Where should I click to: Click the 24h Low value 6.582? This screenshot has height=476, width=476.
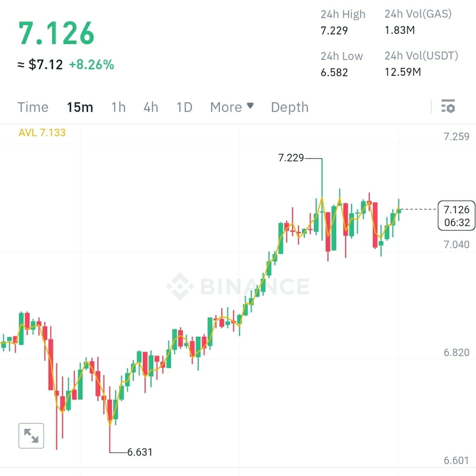point(333,73)
